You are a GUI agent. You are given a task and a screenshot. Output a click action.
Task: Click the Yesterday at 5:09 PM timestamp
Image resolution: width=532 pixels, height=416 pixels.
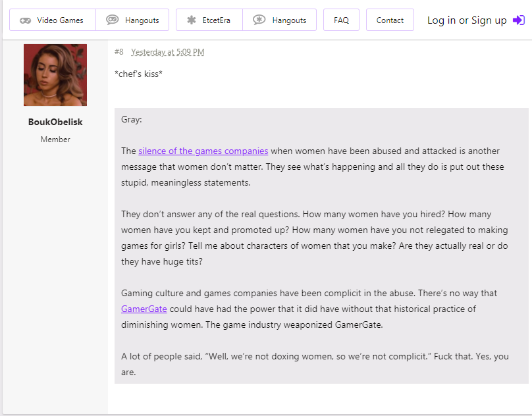pyautogui.click(x=168, y=52)
